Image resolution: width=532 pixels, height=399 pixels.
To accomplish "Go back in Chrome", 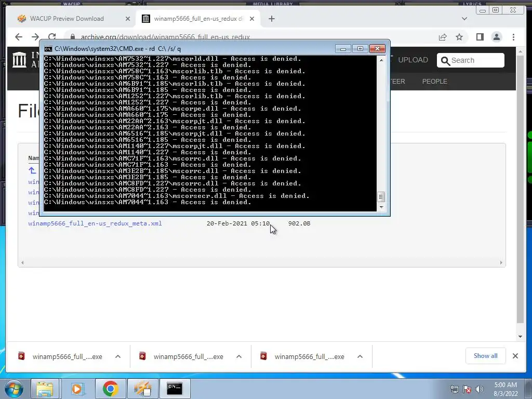I will tap(19, 37).
